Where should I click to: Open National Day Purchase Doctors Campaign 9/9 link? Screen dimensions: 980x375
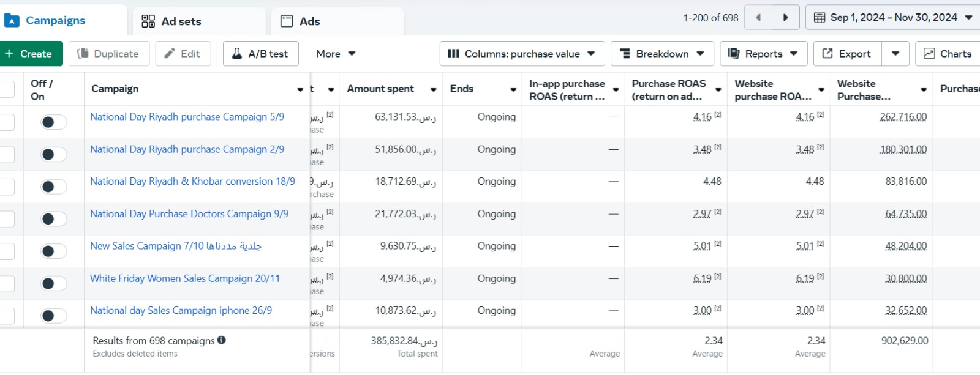(x=189, y=214)
